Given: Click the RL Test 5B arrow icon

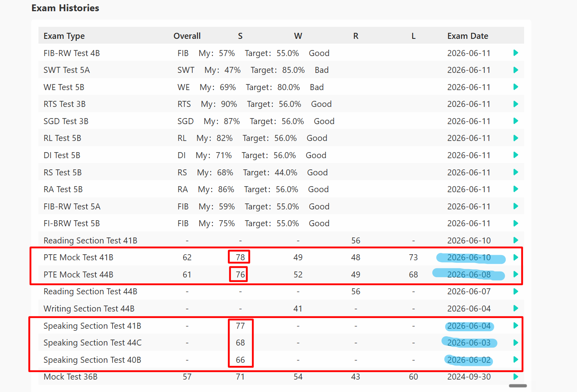Looking at the screenshot, I should 516,138.
